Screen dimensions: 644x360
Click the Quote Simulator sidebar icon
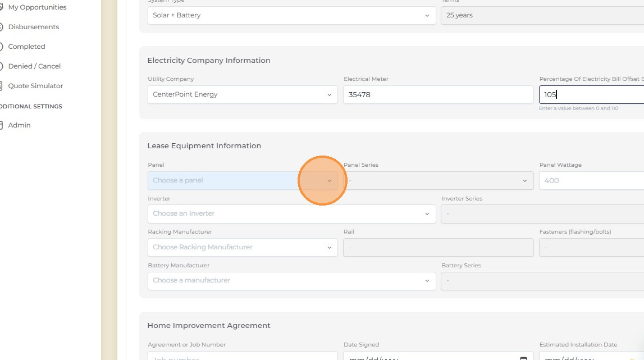pos(1,86)
